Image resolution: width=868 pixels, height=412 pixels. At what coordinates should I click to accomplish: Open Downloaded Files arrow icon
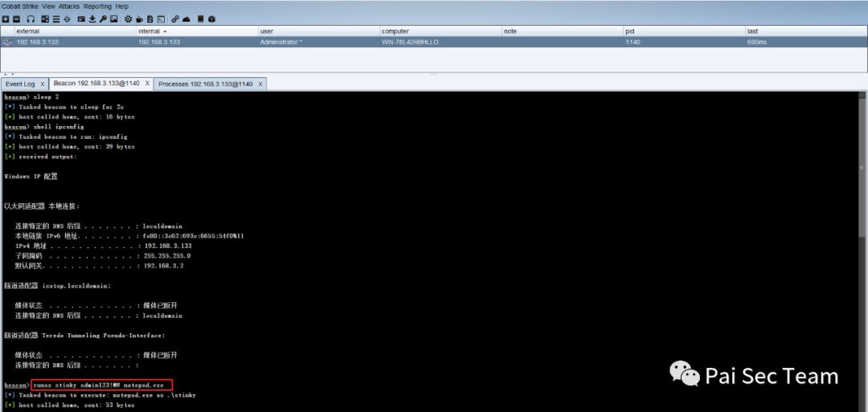coord(92,19)
